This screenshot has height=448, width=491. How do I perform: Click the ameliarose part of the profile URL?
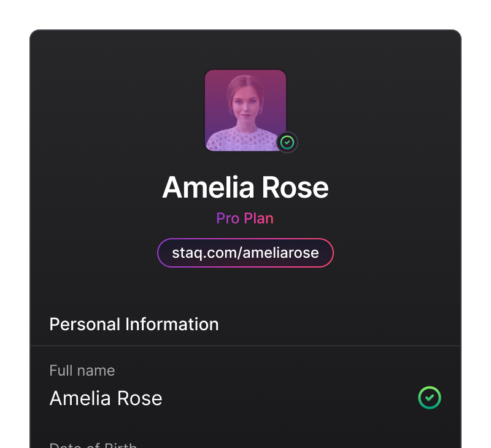281,253
